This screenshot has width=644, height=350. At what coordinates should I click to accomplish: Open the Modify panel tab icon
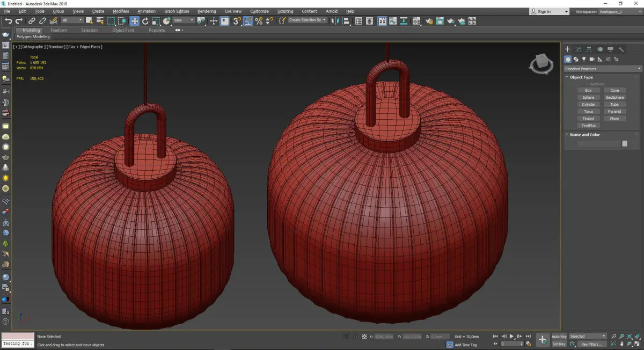point(578,49)
